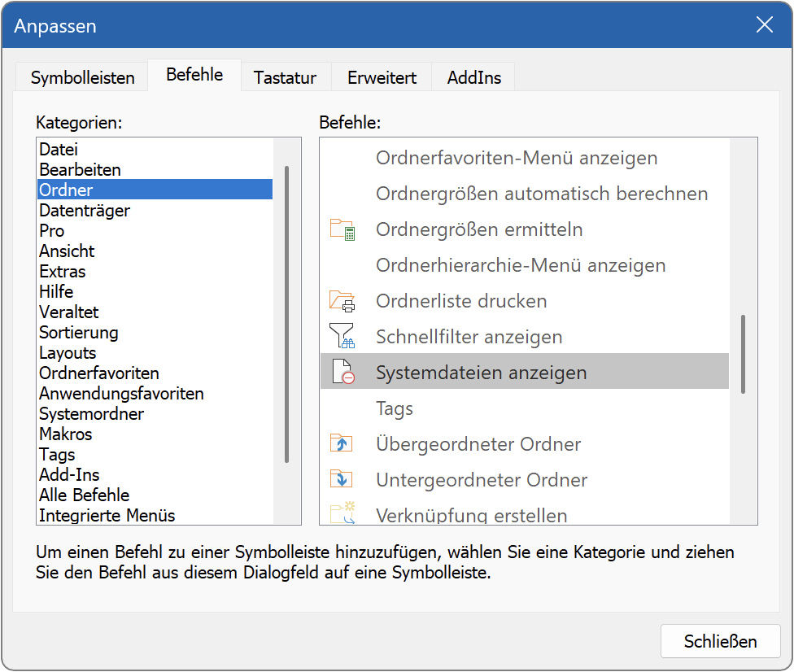Select the Schnellfilter anzeigen funnel icon

(x=342, y=336)
